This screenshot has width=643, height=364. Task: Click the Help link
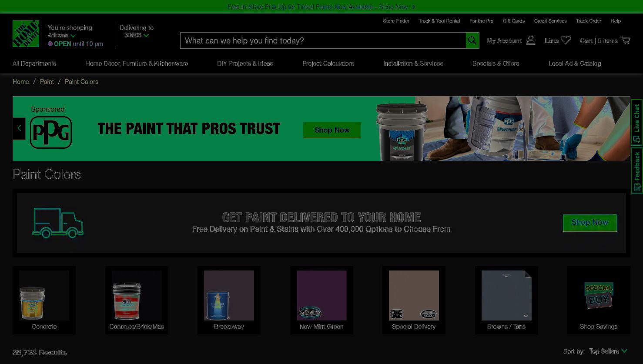(616, 21)
